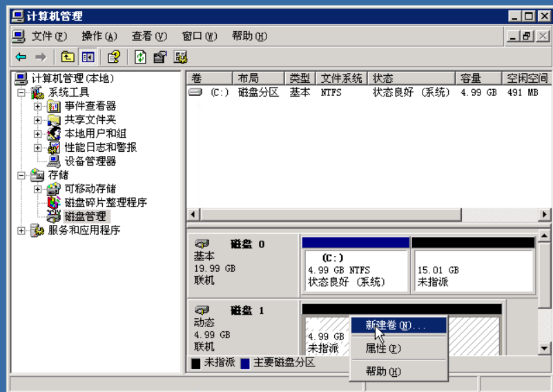Open the 帮助(H) menu in the menu bar
The width and height of the screenshot is (553, 392).
point(249,36)
